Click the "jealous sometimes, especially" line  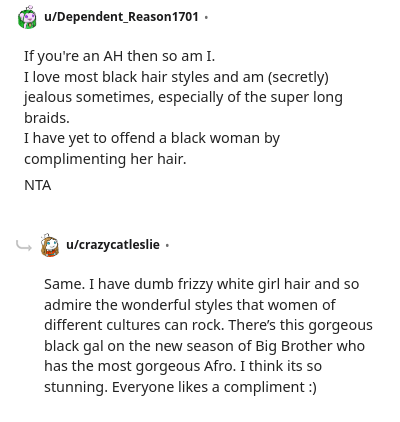pos(183,98)
